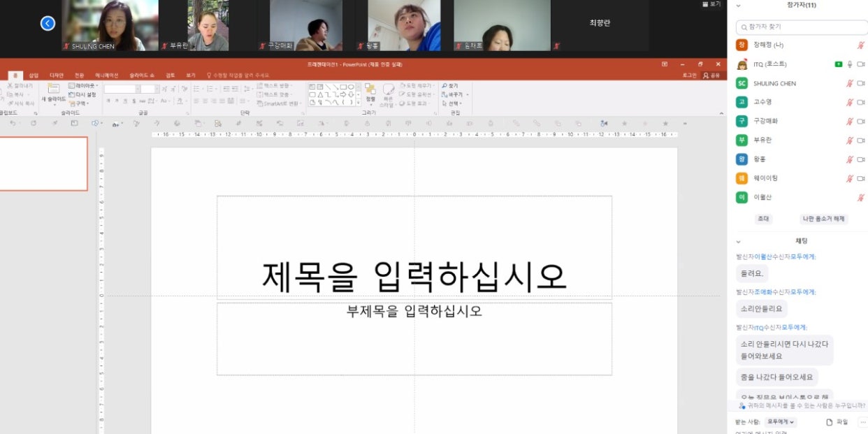Open the 삽입 ribbon tab
This screenshot has height=434, width=868.
pyautogui.click(x=34, y=75)
